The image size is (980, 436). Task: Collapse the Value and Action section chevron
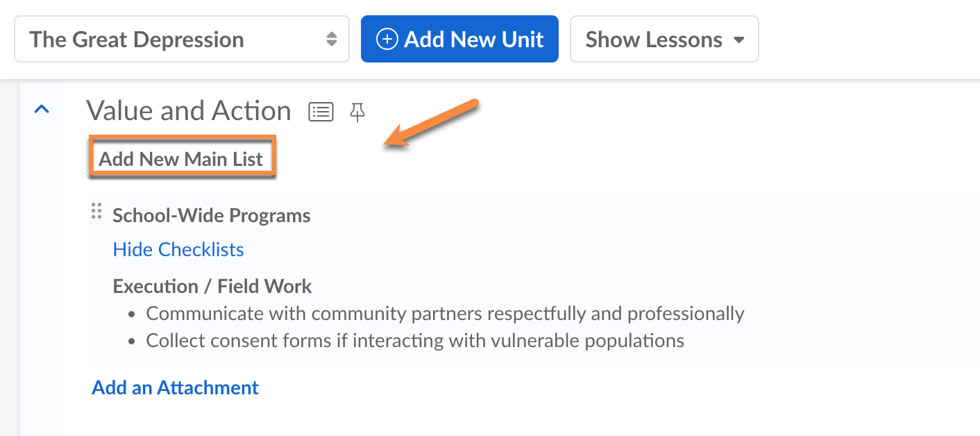[x=42, y=109]
